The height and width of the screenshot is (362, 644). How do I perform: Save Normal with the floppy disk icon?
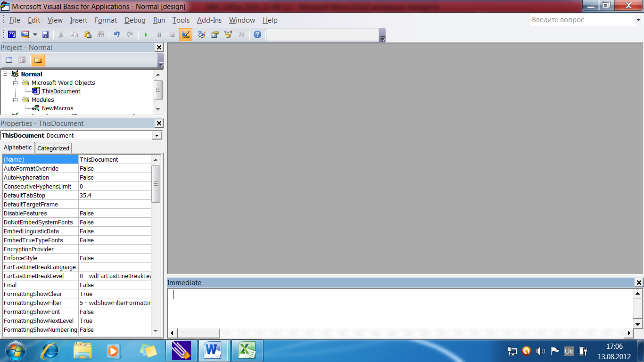tap(45, 34)
